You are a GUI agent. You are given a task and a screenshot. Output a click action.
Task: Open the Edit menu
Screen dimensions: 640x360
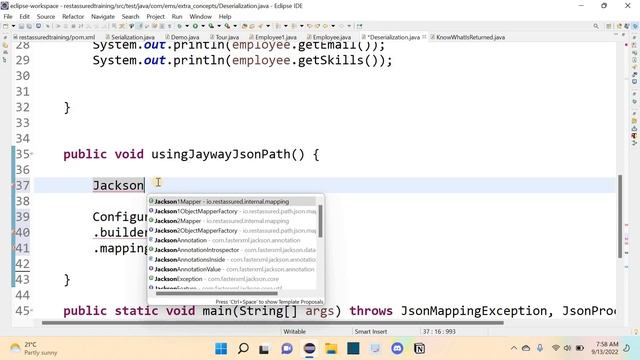[x=24, y=16]
